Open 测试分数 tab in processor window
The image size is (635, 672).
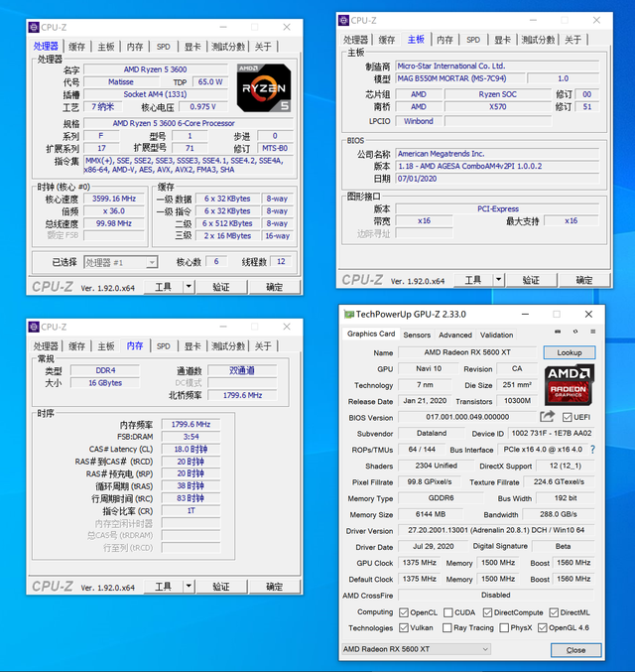point(228,47)
